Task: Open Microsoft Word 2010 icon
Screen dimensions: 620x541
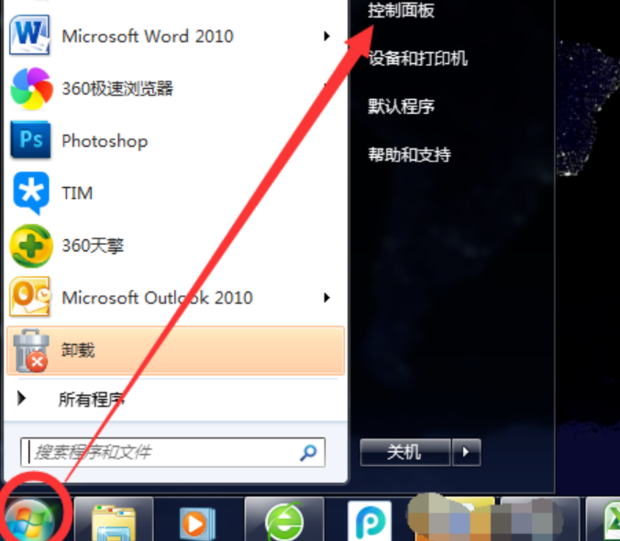Action: [30, 35]
